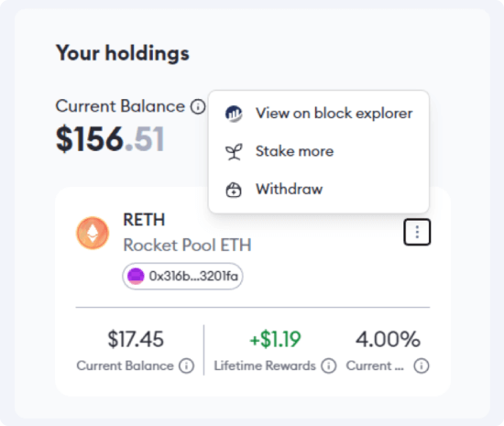Click the Withdraw wallet icon
This screenshot has width=504, height=426.
234,190
